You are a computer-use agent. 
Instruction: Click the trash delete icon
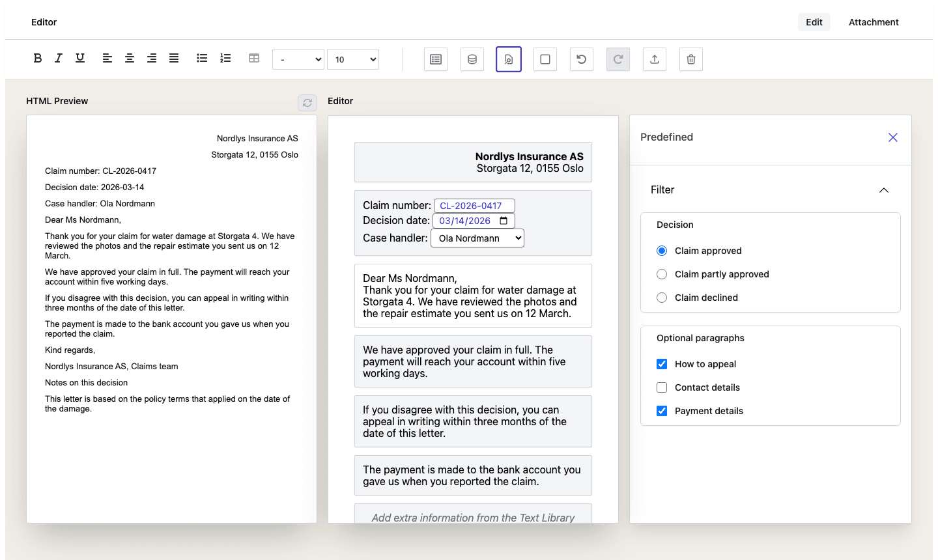(691, 59)
